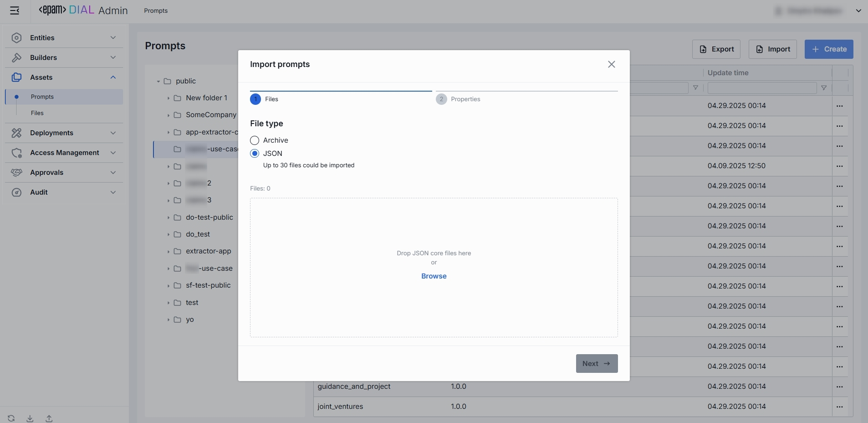Close the Import prompts dialog

[x=611, y=64]
